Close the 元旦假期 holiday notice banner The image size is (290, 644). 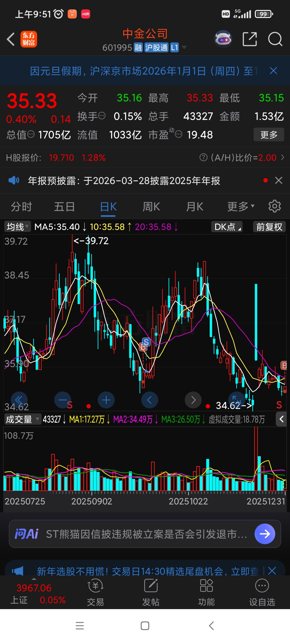pyautogui.click(x=273, y=71)
